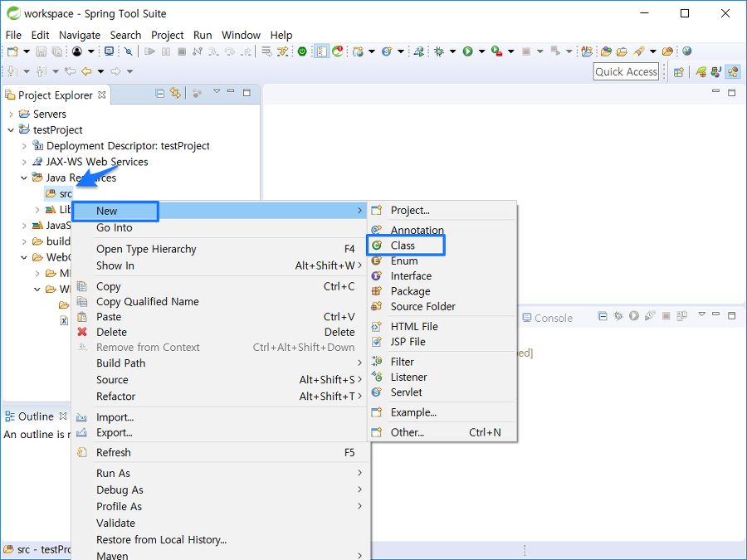
Task: Click the Save toolbar icon
Action: coord(41,51)
